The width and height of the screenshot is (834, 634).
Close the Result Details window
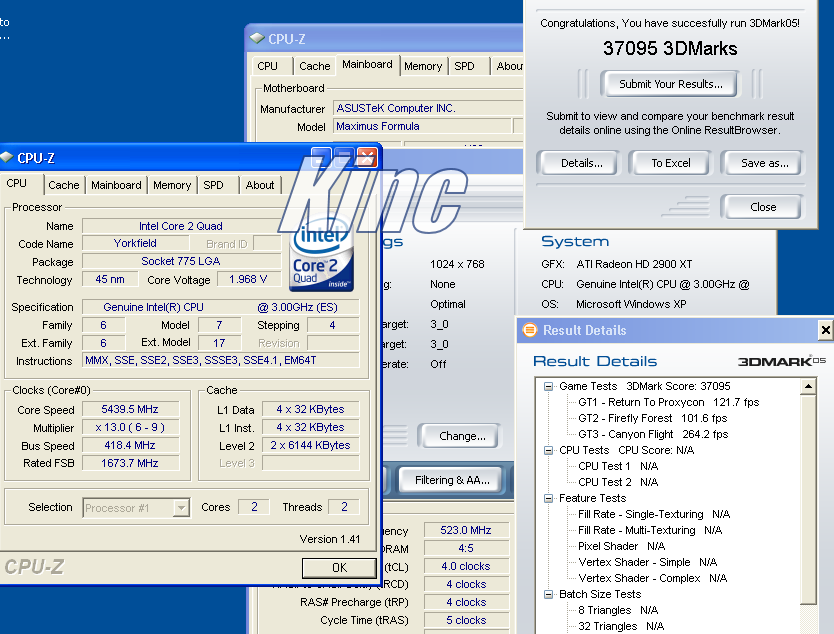824,330
